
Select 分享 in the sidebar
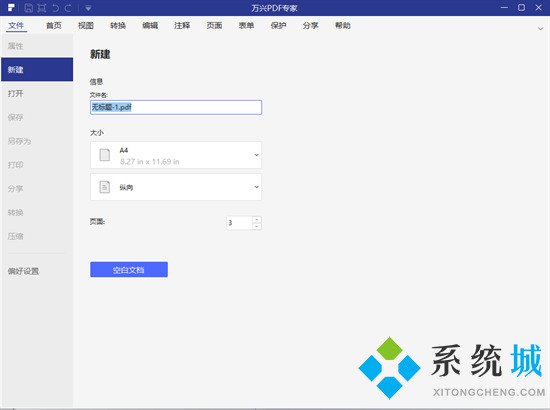click(37, 189)
